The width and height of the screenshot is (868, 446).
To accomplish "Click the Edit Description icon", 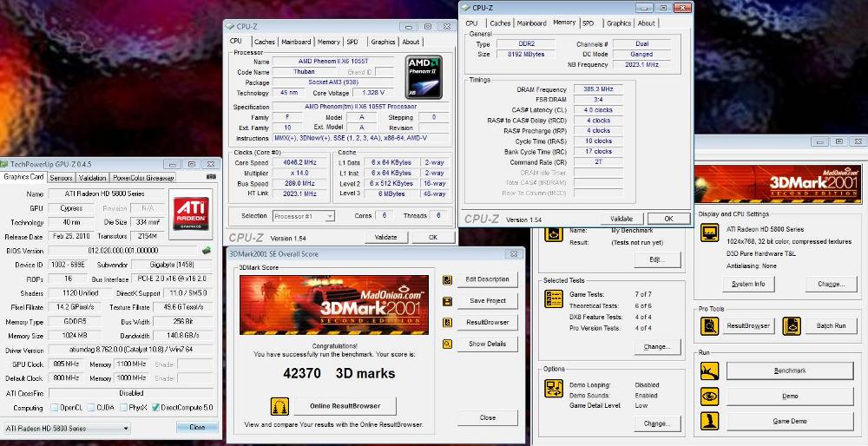I will tap(447, 280).
